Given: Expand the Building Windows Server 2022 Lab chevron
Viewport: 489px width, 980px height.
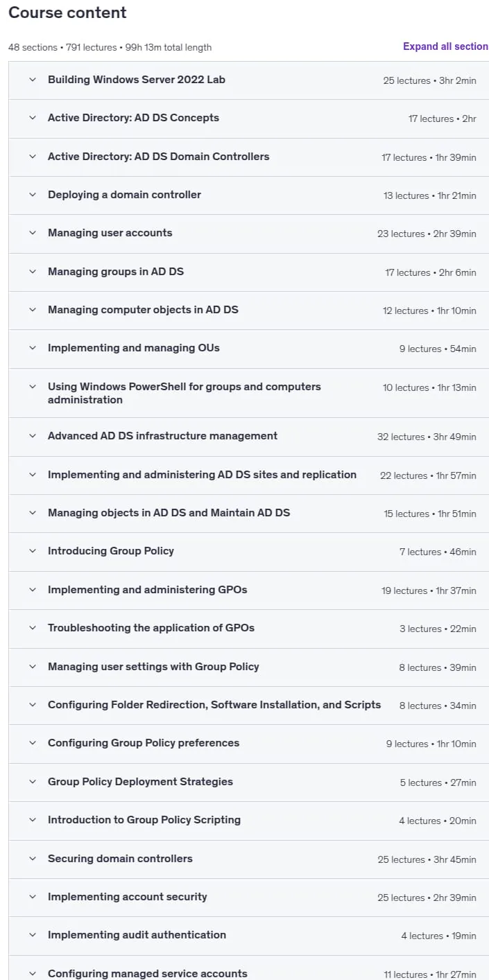Looking at the screenshot, I should [32, 80].
